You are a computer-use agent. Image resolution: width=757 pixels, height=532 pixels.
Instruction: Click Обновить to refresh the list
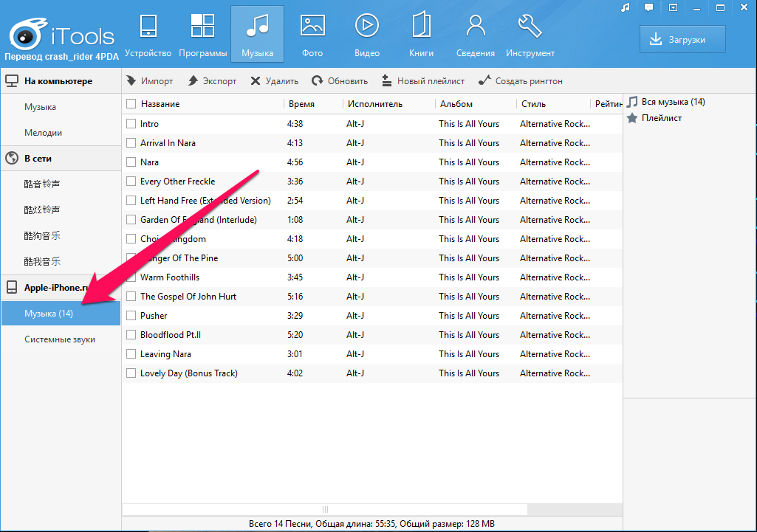[340, 81]
